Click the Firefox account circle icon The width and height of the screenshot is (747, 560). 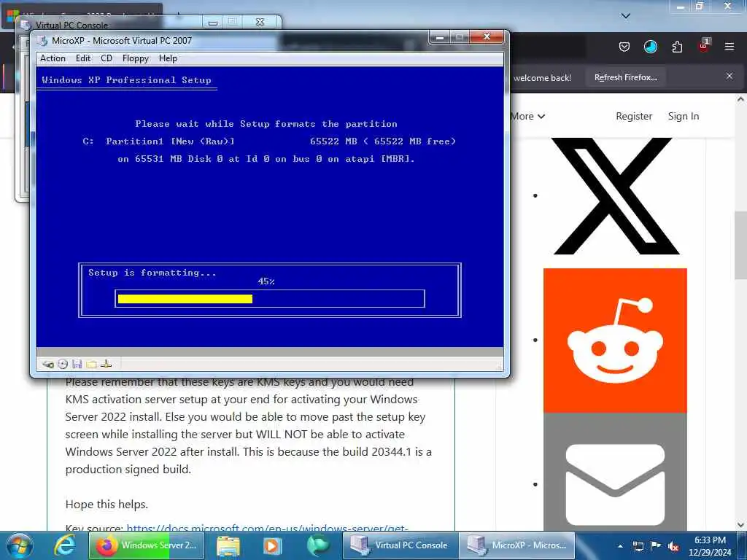(x=650, y=47)
